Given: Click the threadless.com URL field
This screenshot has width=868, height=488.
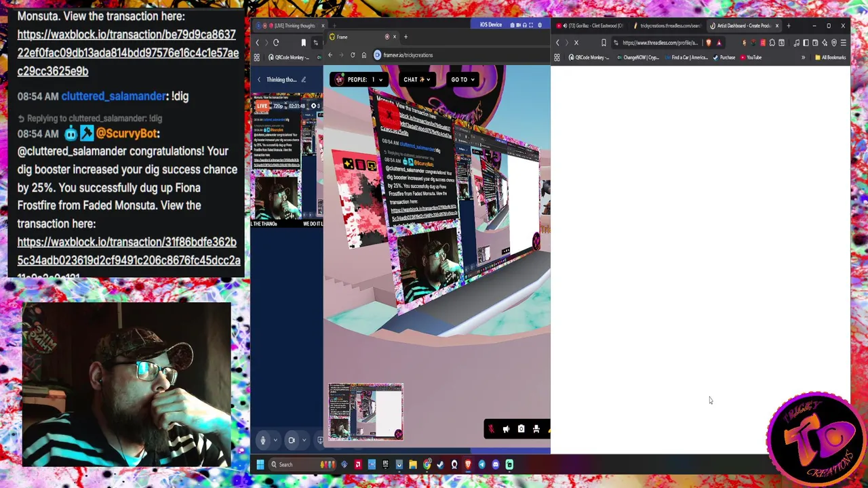Looking at the screenshot, I should (x=659, y=42).
